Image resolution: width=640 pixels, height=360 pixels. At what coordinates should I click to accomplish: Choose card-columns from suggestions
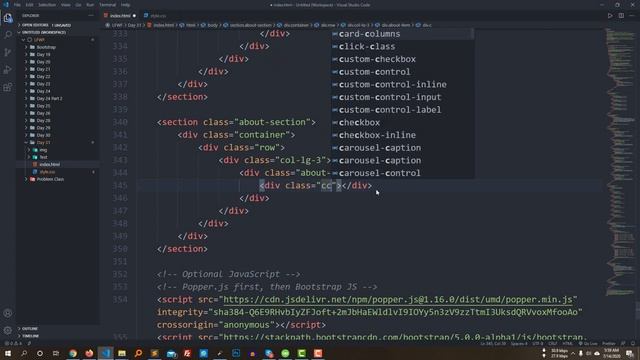(402, 34)
